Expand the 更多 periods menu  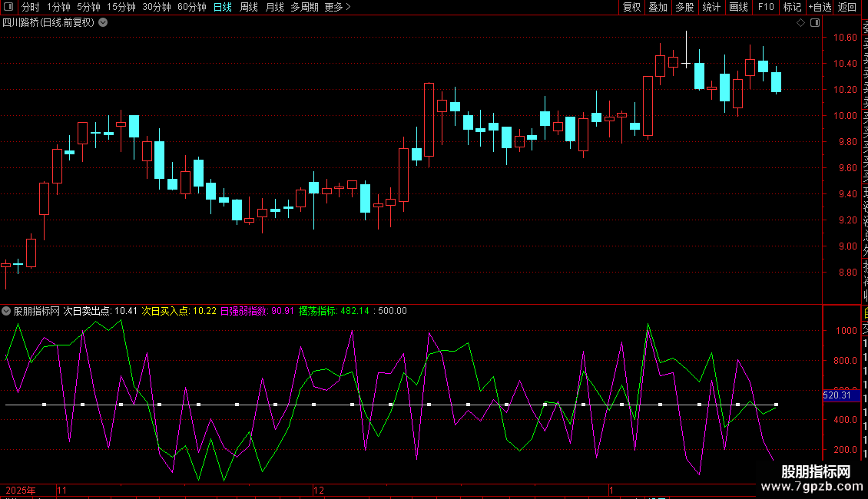337,7
